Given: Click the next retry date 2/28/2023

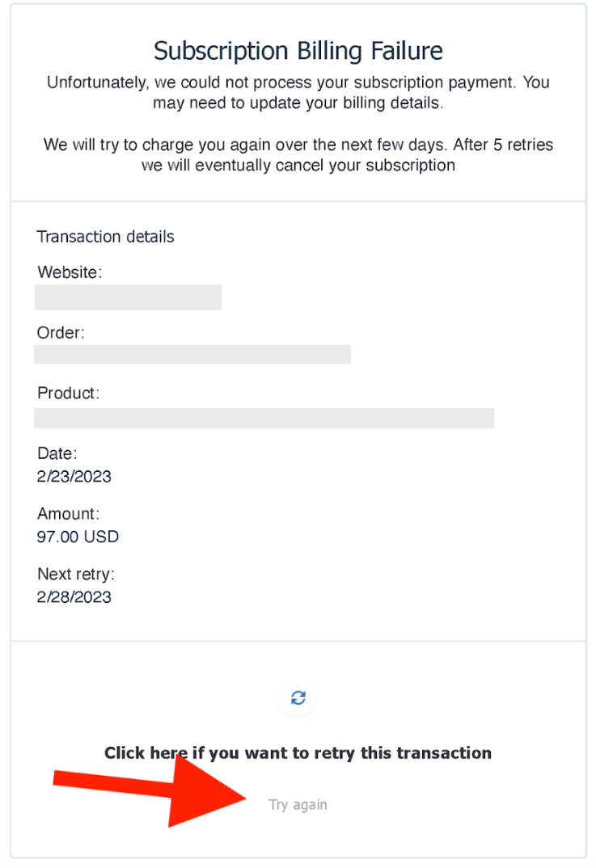Looking at the screenshot, I should 74,597.
